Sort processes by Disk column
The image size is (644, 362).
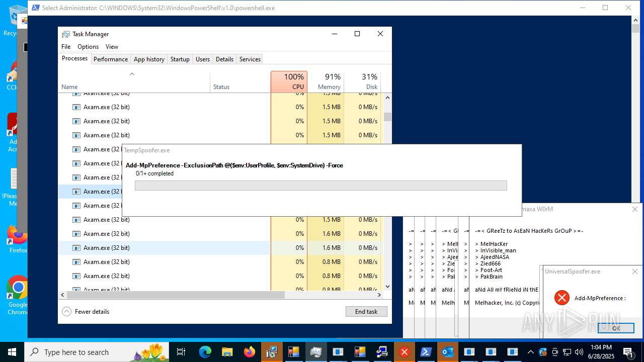click(x=362, y=82)
